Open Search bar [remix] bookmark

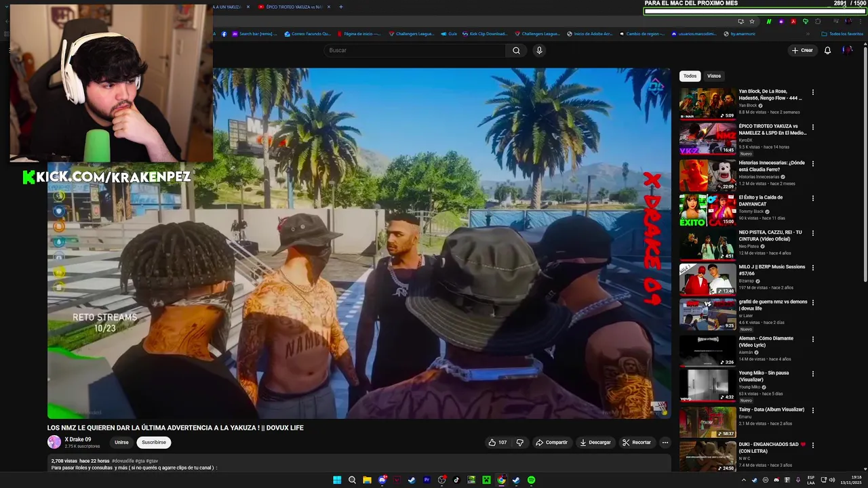[254, 33]
